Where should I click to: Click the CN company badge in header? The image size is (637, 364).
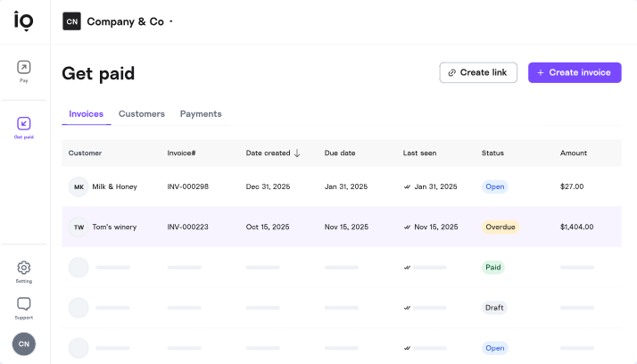coord(71,21)
